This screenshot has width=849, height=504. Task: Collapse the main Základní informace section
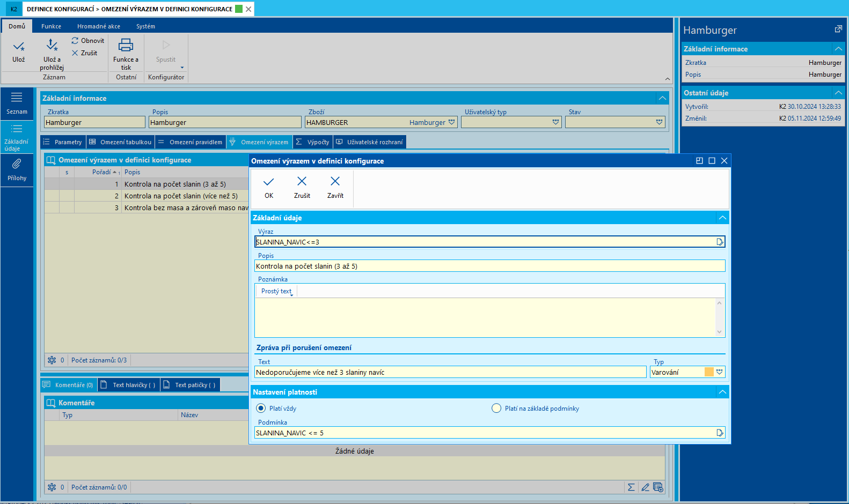tap(662, 98)
